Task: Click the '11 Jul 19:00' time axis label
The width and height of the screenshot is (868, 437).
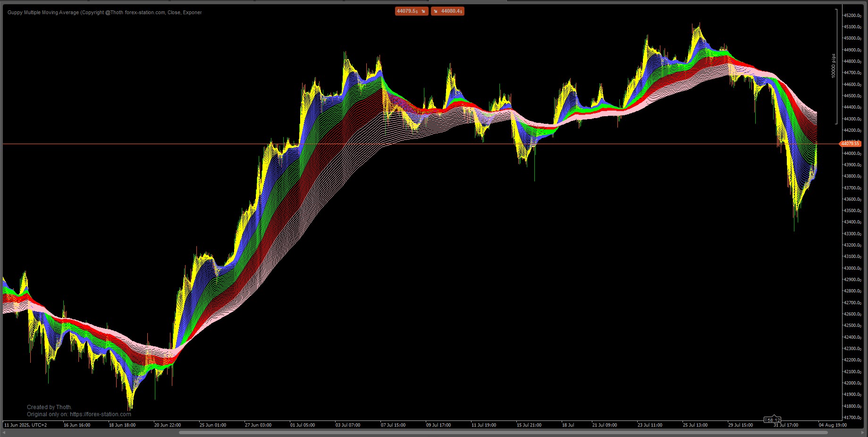Action: [484, 425]
